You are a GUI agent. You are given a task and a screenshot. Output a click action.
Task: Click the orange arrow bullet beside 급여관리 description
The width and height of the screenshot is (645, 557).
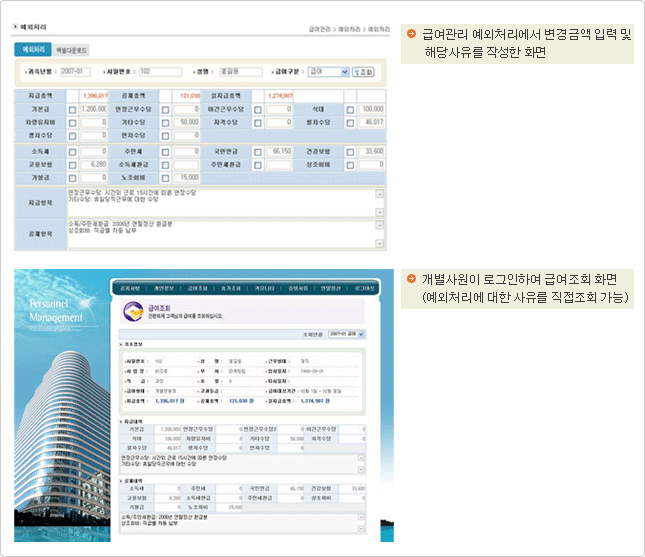(x=411, y=35)
